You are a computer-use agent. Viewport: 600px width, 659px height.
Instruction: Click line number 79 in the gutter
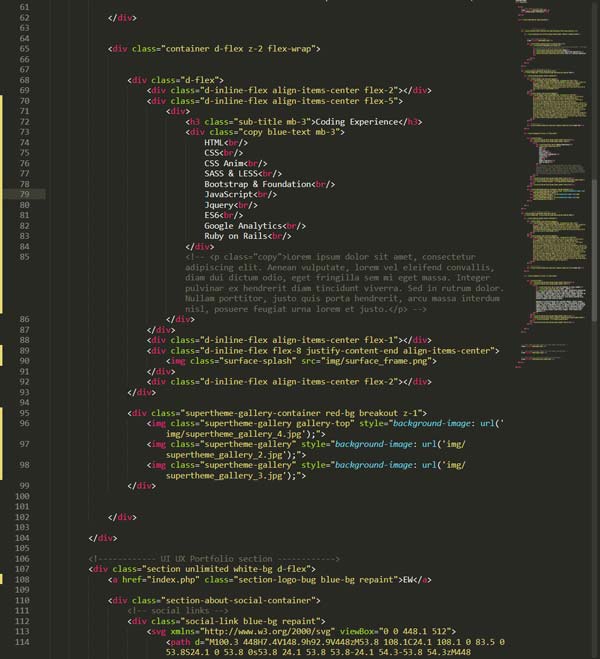coord(24,194)
